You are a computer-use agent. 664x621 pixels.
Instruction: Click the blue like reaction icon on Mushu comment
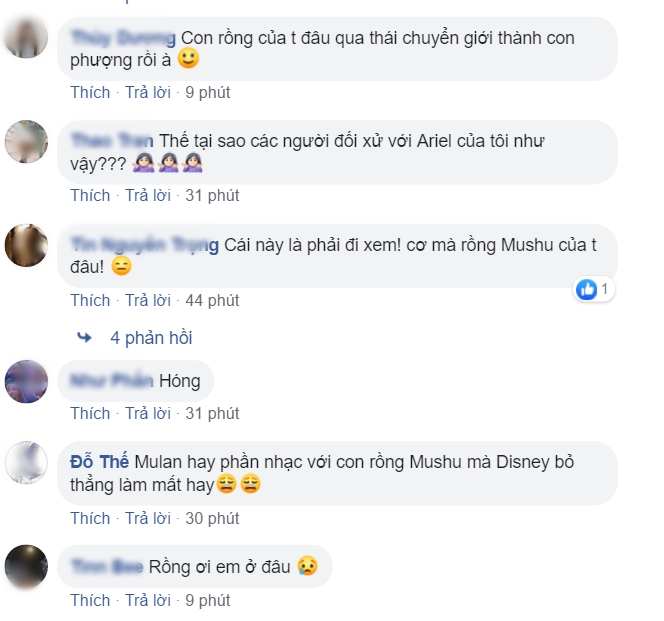click(x=587, y=290)
